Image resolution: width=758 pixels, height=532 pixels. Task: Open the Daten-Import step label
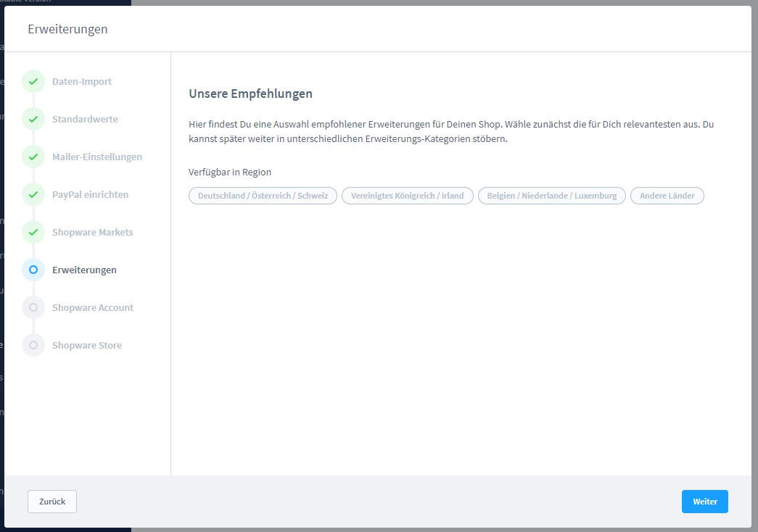click(x=82, y=82)
